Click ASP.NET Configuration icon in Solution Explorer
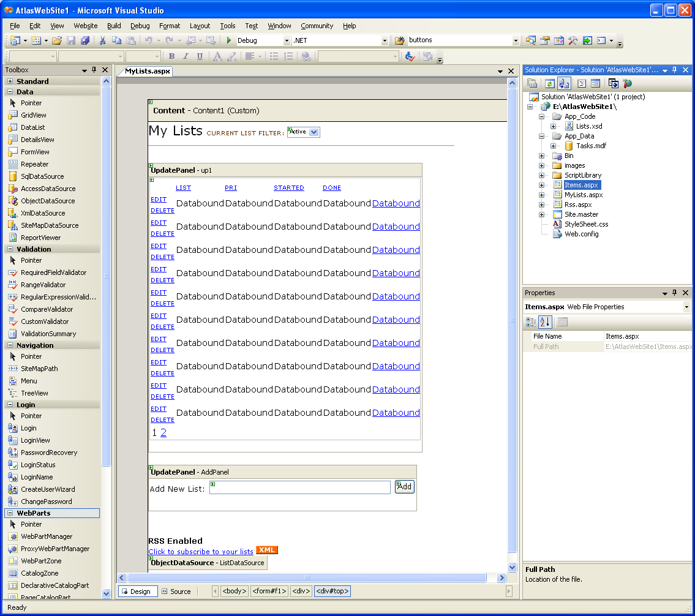The image size is (695, 616). 627,83
